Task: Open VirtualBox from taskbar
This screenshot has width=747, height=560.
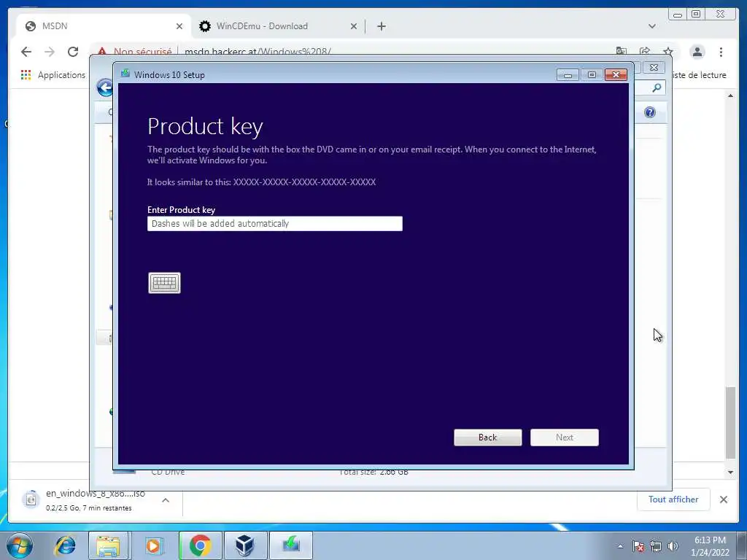Action: (x=245, y=545)
